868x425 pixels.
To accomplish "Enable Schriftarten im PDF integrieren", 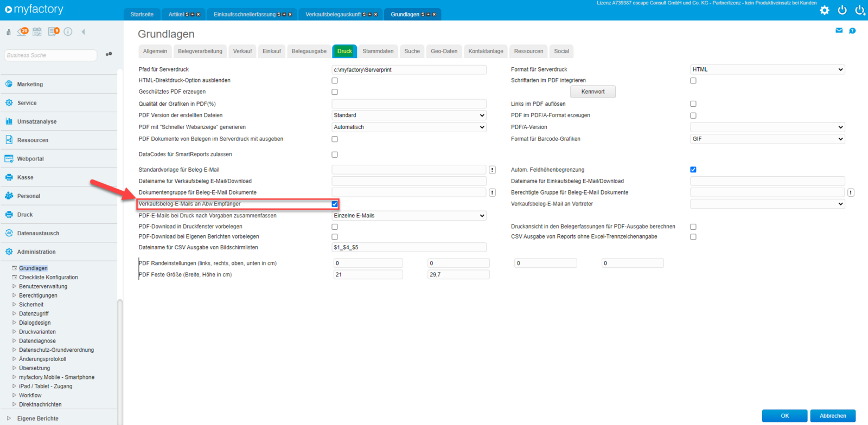I will 693,80.
